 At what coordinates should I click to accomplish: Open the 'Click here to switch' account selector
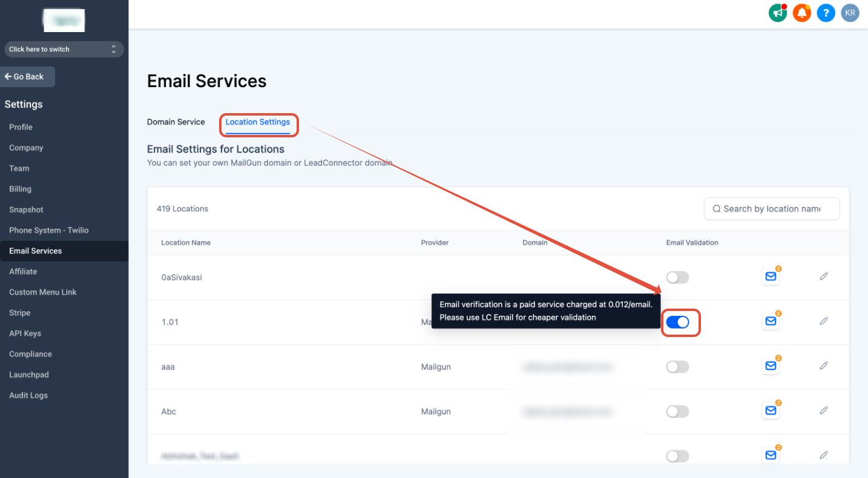coord(64,49)
